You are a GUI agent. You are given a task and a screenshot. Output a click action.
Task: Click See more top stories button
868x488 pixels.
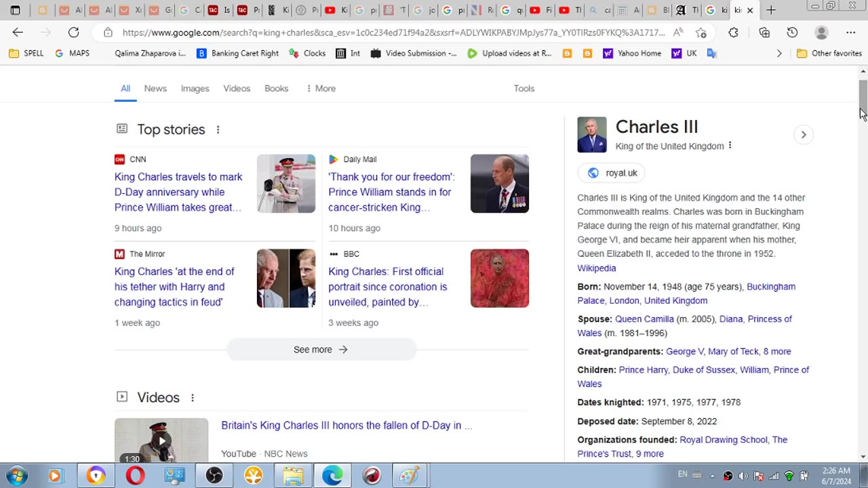click(x=321, y=350)
